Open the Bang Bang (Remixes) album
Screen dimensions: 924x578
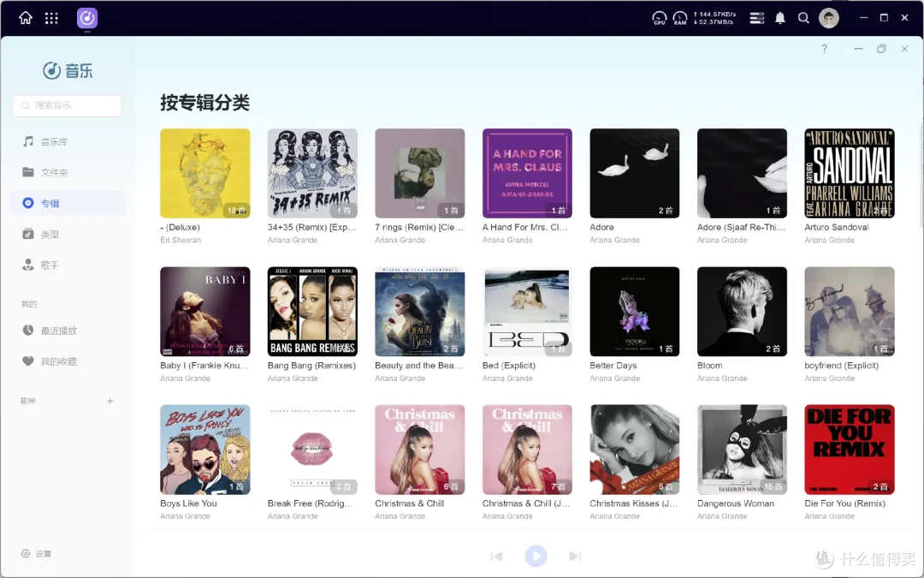[x=312, y=312]
